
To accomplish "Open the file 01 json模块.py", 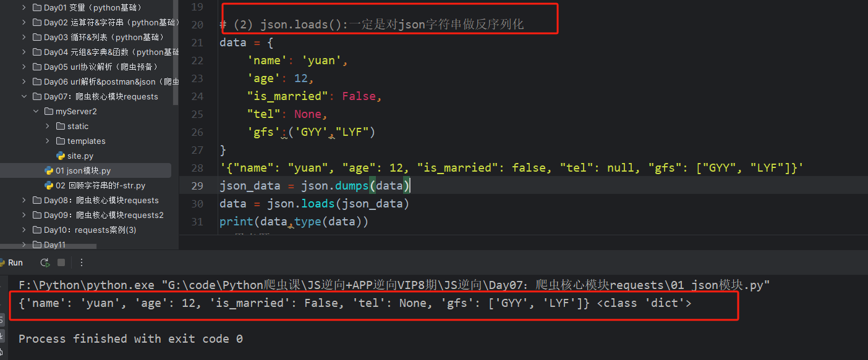I will coord(83,170).
